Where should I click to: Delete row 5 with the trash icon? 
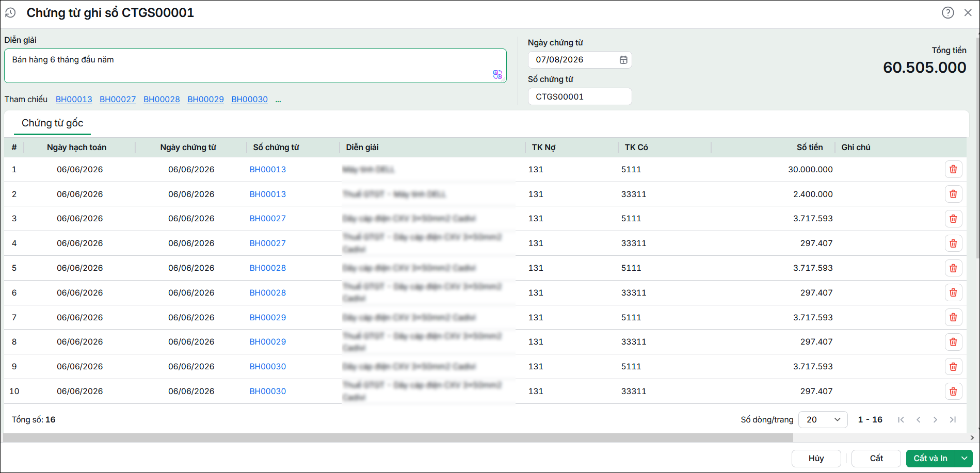coord(953,268)
